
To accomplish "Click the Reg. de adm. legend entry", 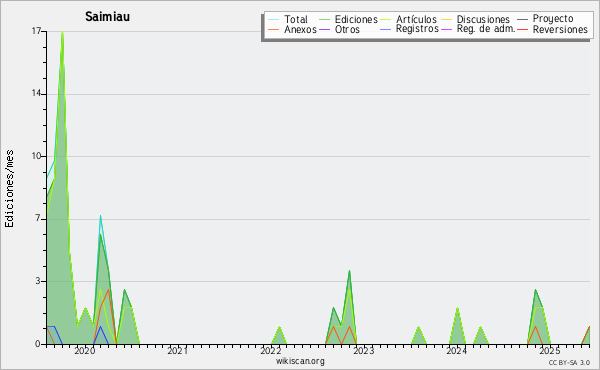I will click(486, 29).
